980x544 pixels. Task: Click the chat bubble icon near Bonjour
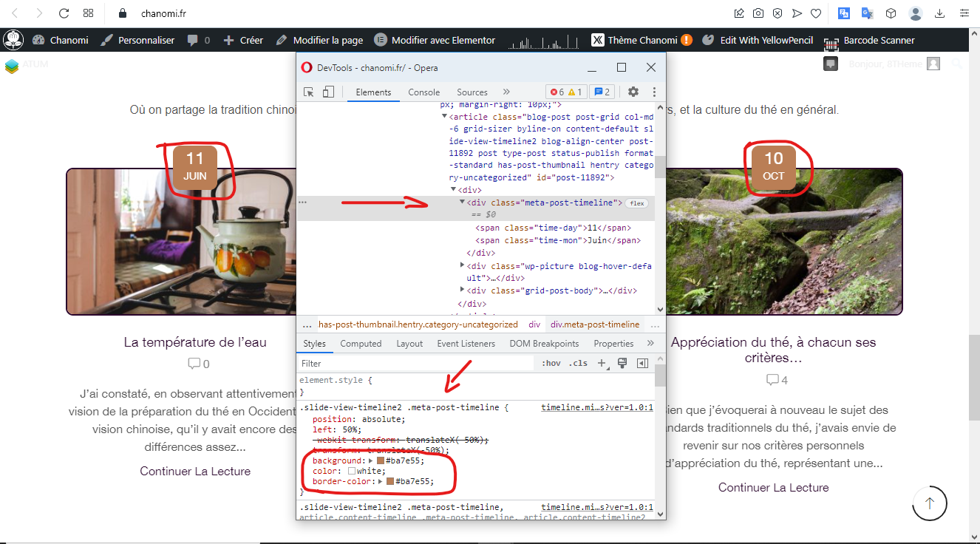831,64
